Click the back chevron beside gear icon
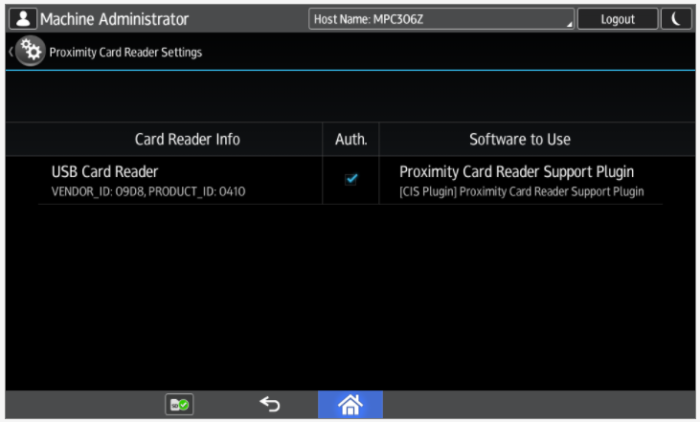 [x=11, y=52]
